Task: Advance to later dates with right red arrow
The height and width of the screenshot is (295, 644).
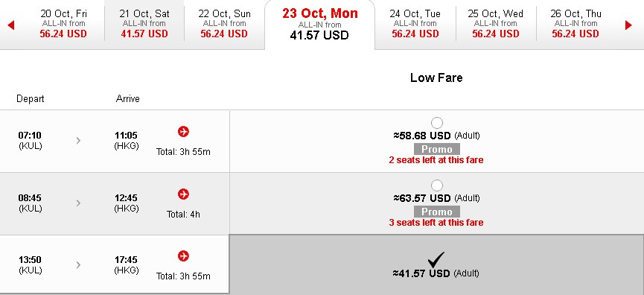Action: point(628,25)
